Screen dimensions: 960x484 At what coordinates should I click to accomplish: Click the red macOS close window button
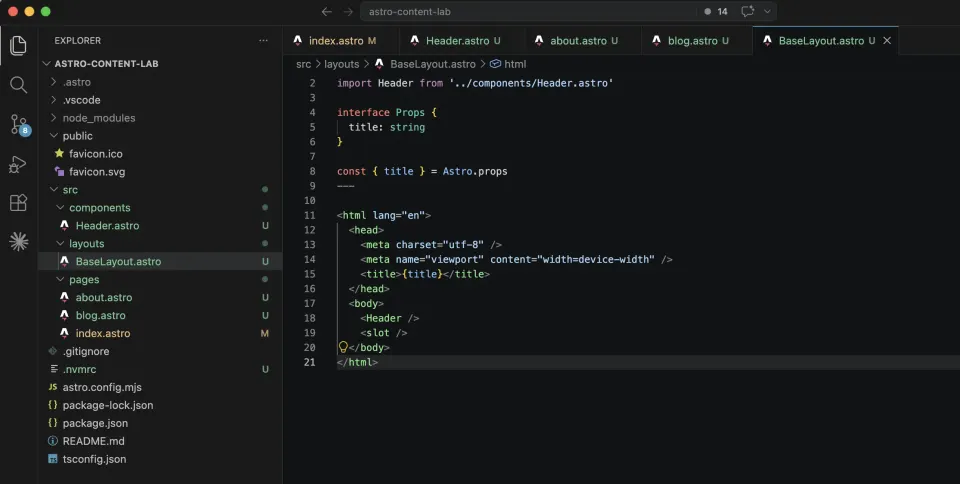[13, 12]
